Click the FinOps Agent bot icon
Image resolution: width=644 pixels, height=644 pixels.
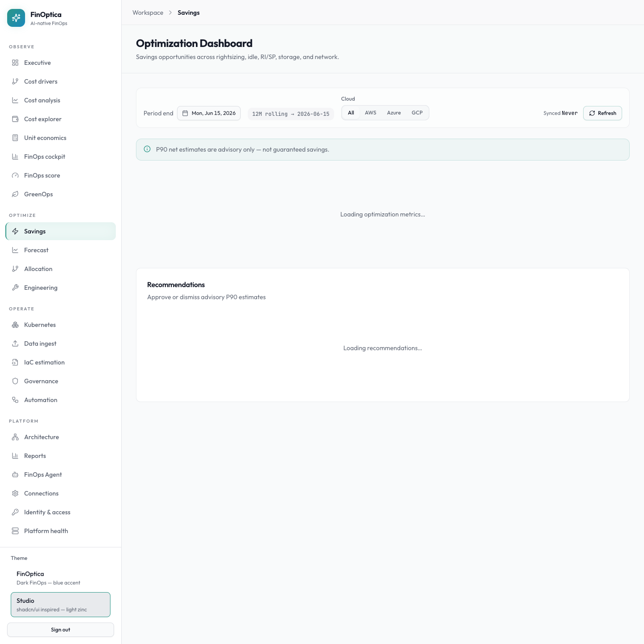[15, 475]
